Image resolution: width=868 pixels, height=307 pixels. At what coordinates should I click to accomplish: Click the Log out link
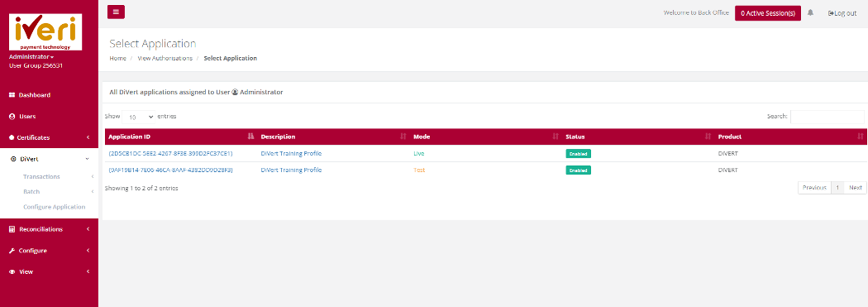pos(842,13)
